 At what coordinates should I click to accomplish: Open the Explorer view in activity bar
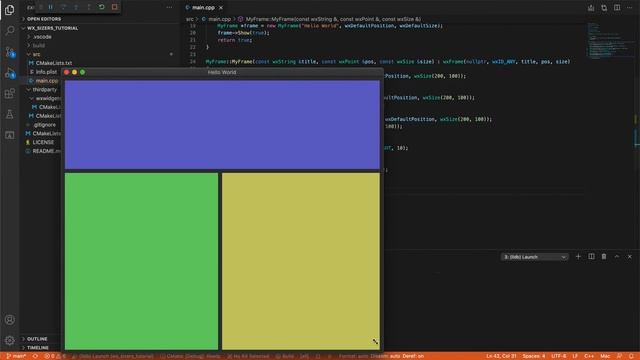tap(9, 10)
